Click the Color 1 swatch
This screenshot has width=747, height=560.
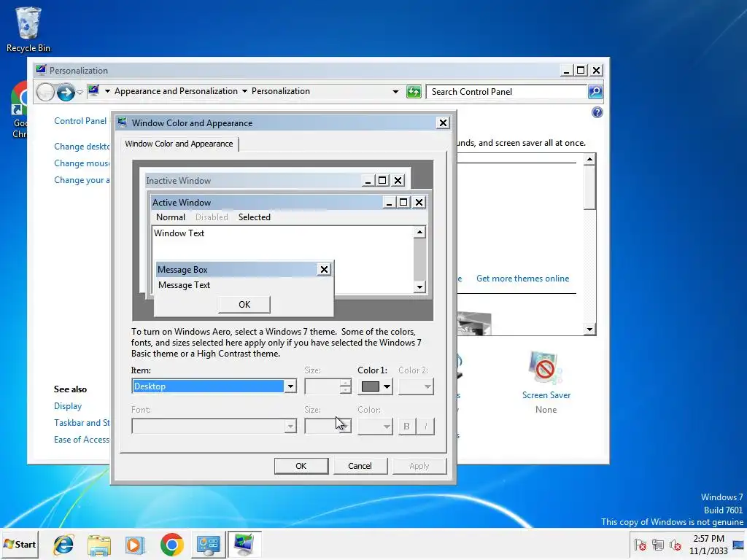tap(370, 386)
